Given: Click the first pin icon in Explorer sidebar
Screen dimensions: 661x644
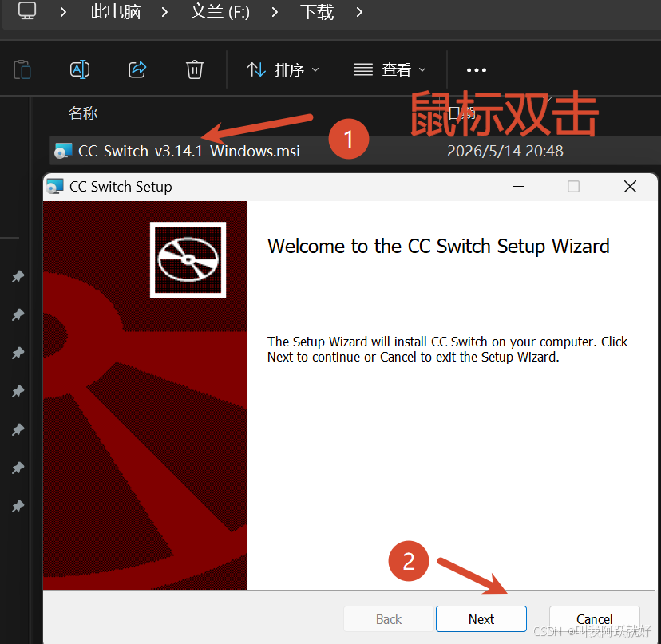Looking at the screenshot, I should pos(18,276).
